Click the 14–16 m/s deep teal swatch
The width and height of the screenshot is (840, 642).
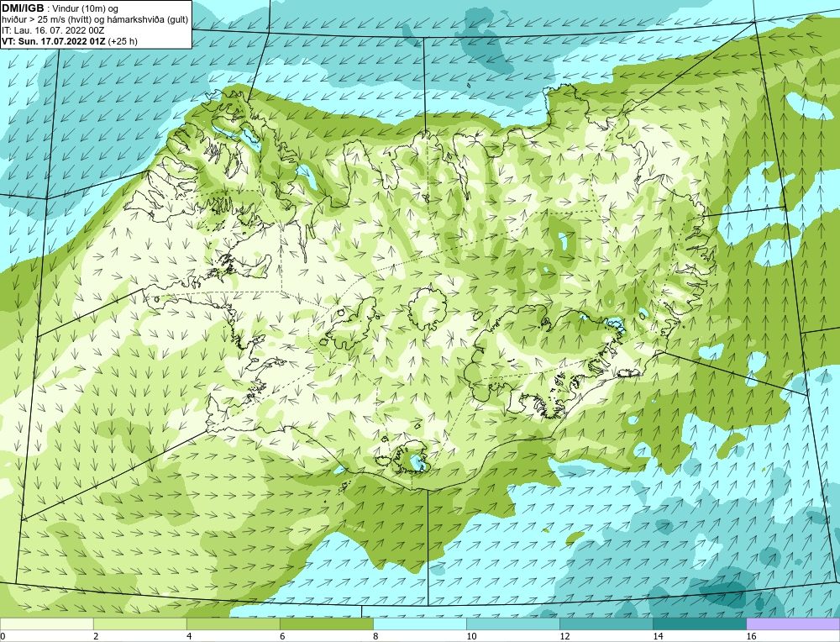[699, 624]
